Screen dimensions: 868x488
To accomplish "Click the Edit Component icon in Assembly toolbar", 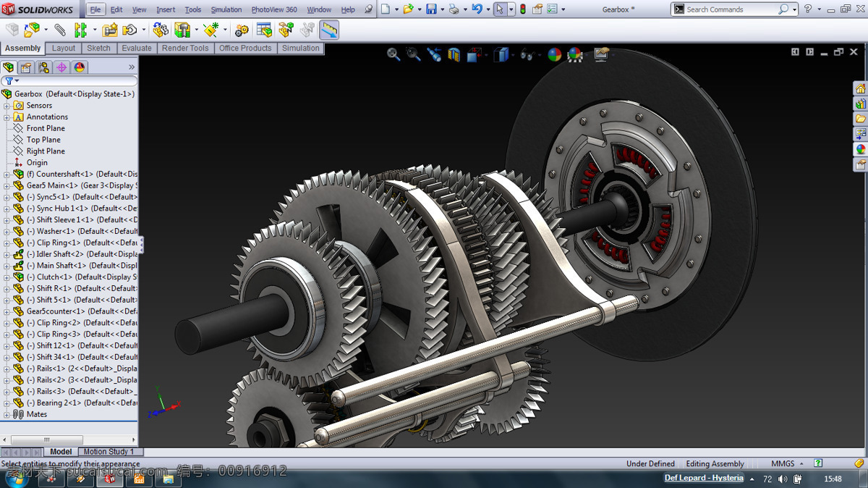I will pyautogui.click(x=12, y=30).
